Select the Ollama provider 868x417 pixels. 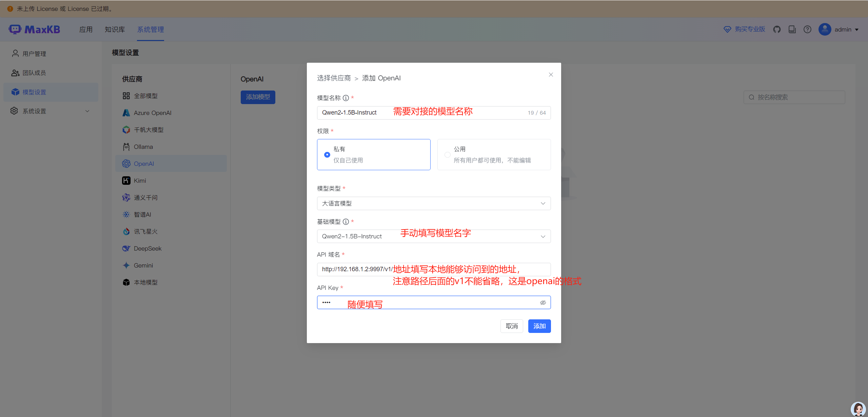143,146
